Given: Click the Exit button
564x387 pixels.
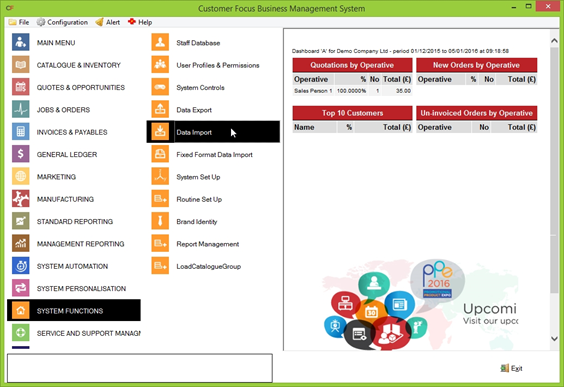Looking at the screenshot, I should pos(511,368).
